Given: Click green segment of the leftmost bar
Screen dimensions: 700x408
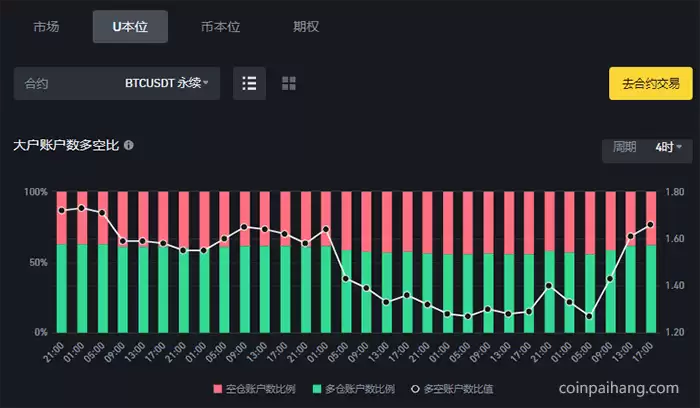Looking at the screenshot, I should [61, 290].
